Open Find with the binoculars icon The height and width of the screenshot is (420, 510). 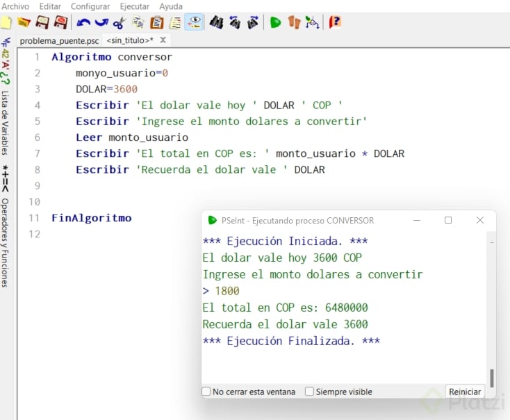pyautogui.click(x=216, y=22)
